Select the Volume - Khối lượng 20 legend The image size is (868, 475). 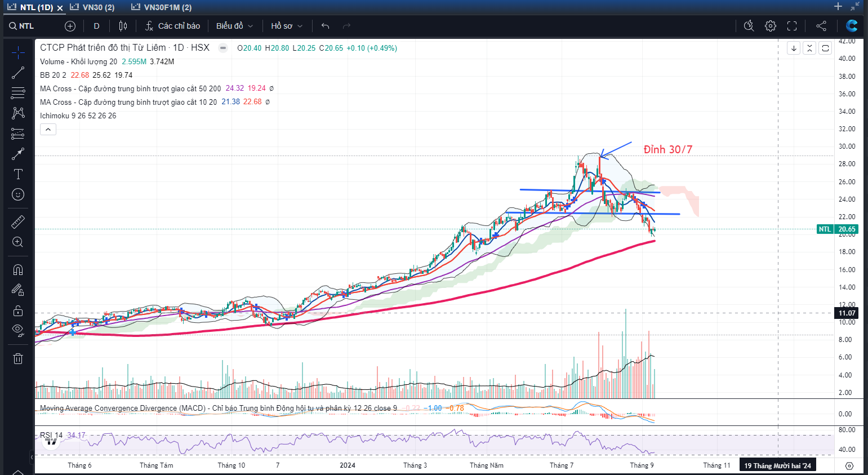pyautogui.click(x=78, y=61)
